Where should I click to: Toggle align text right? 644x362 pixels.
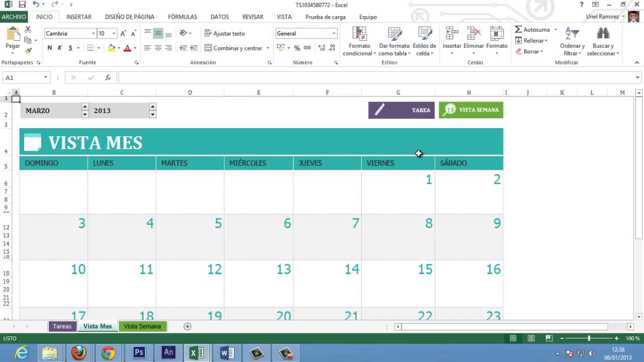click(169, 48)
